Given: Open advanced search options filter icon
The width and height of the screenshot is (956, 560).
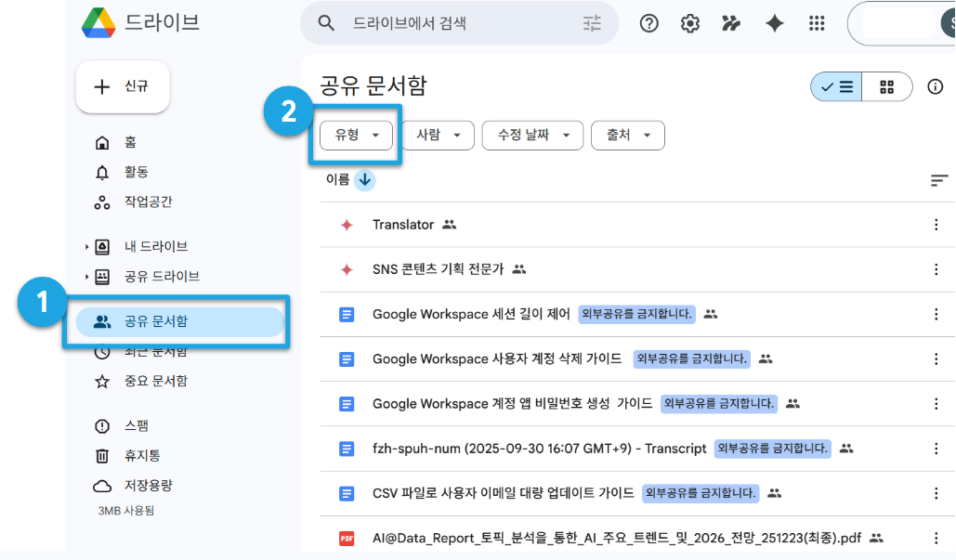Looking at the screenshot, I should [x=592, y=24].
